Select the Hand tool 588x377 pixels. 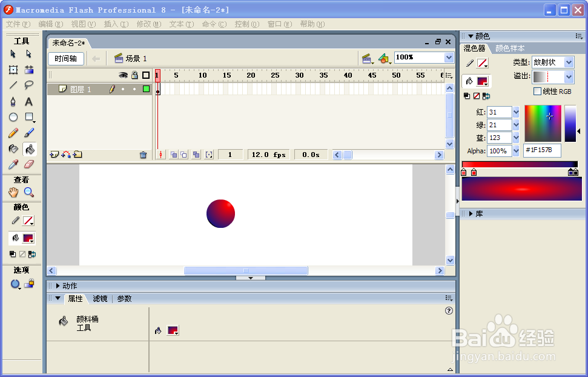13,192
